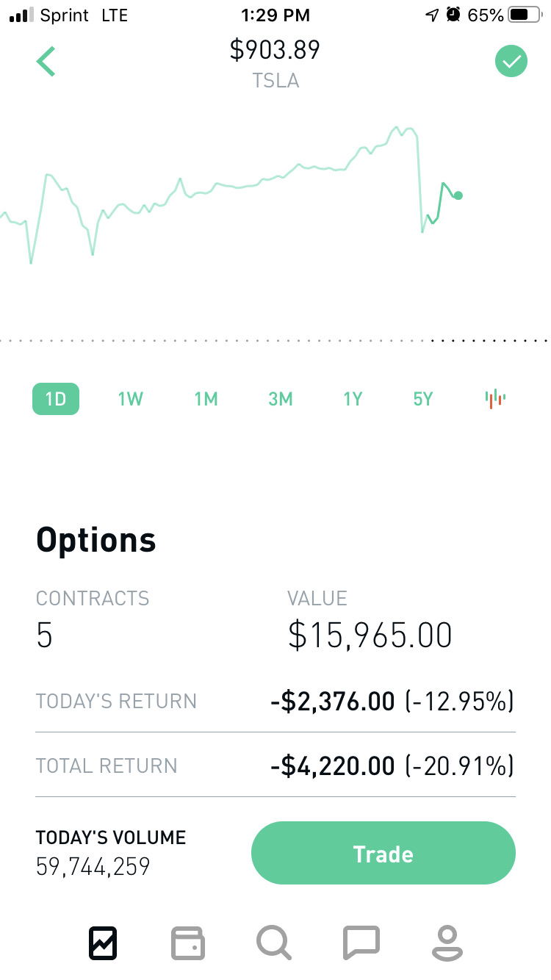Screen dimensions: 551x980
Task: Open the wallet tab
Action: click(x=188, y=942)
